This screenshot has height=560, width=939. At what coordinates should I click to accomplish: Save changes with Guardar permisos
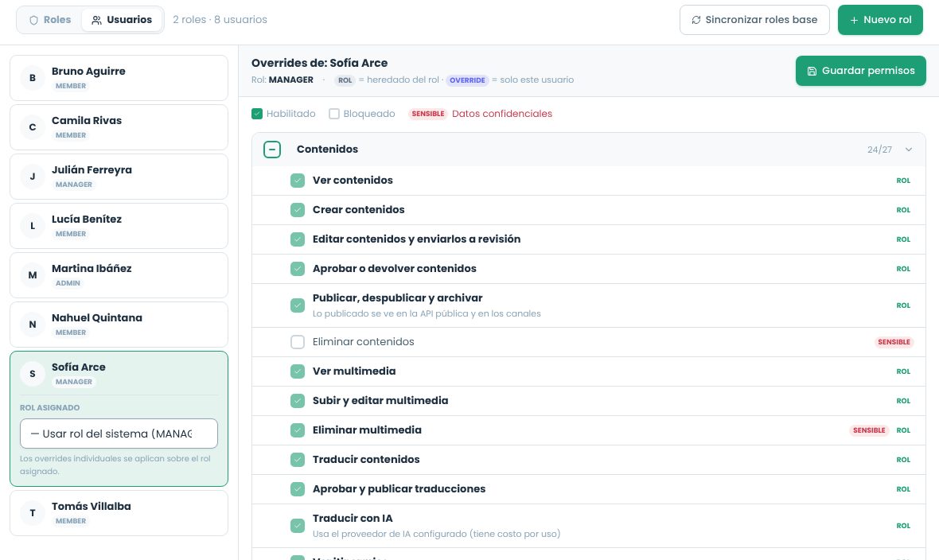pyautogui.click(x=860, y=71)
